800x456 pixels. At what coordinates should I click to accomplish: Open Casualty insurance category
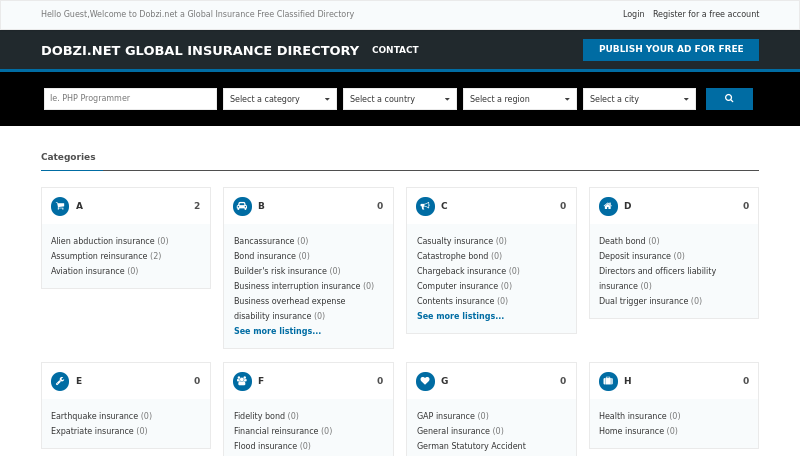pyautogui.click(x=455, y=241)
